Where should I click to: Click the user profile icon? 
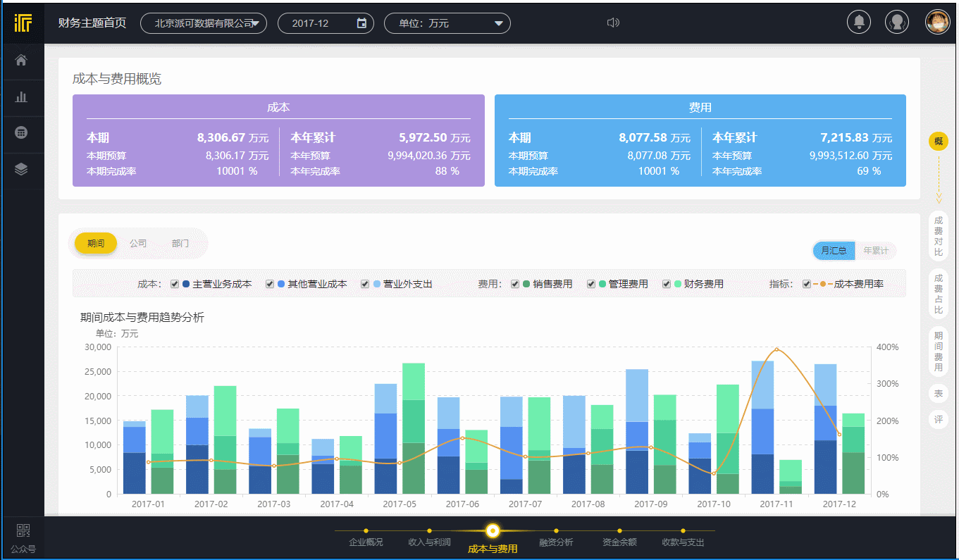[897, 22]
